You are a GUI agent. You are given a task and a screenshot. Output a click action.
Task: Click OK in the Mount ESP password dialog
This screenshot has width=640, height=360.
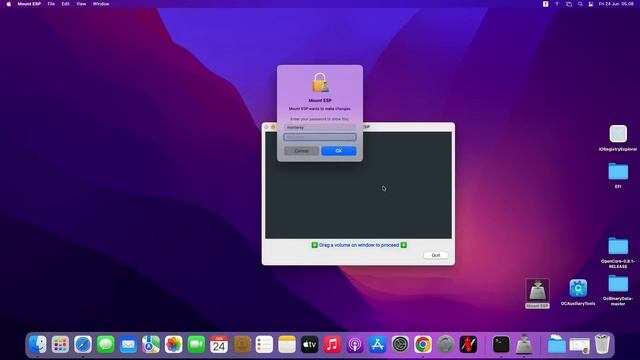[338, 151]
